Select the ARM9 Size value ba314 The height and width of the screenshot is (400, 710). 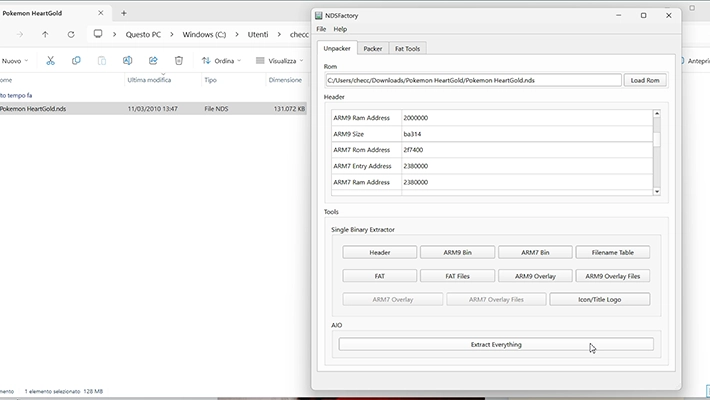[x=527, y=134]
